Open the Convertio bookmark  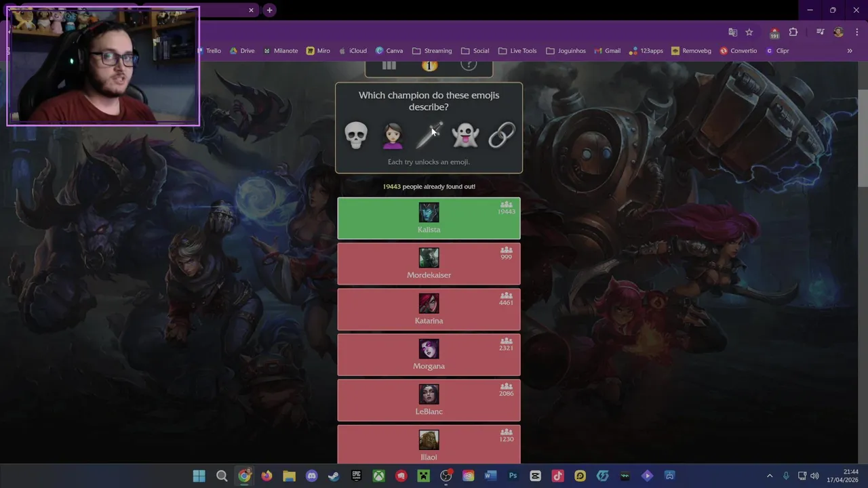tap(738, 51)
